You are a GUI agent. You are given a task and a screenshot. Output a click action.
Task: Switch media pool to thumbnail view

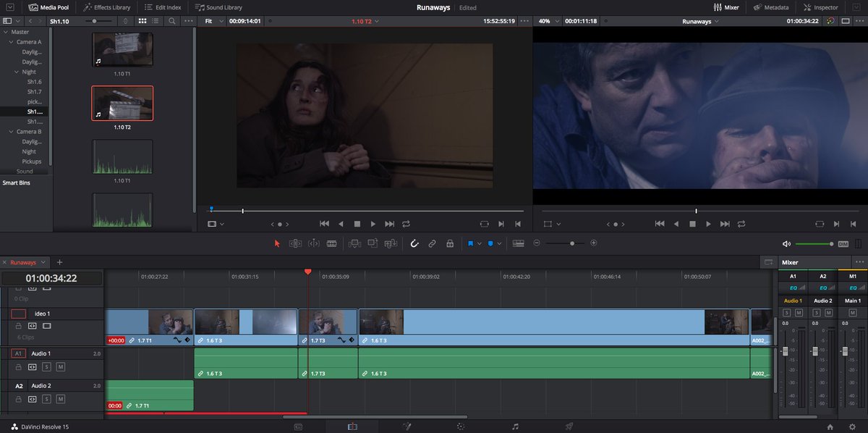coord(142,22)
